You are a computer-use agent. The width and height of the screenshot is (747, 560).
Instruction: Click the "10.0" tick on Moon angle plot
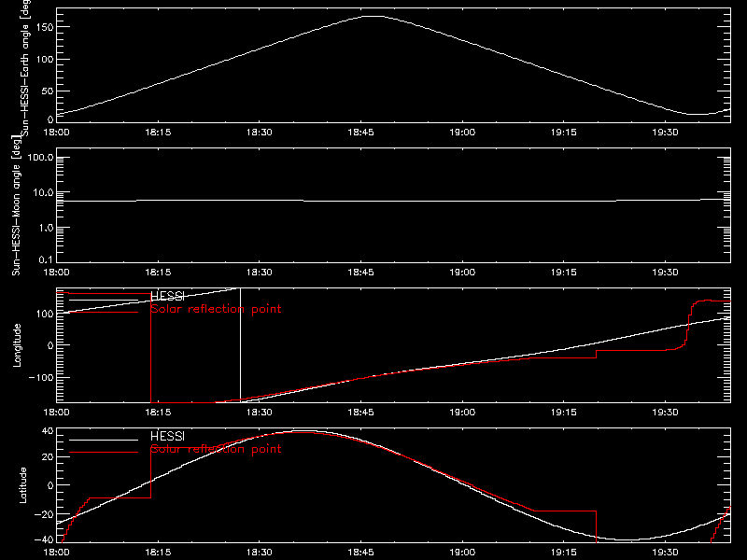(x=43, y=193)
